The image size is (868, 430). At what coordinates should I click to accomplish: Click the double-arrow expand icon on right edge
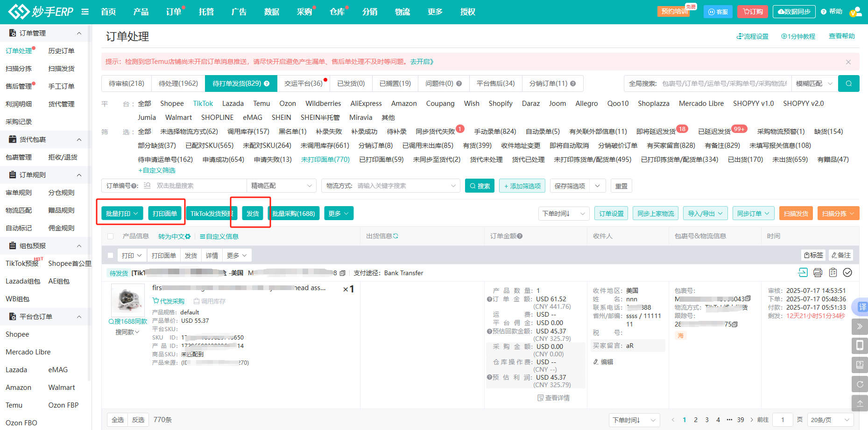(x=860, y=326)
